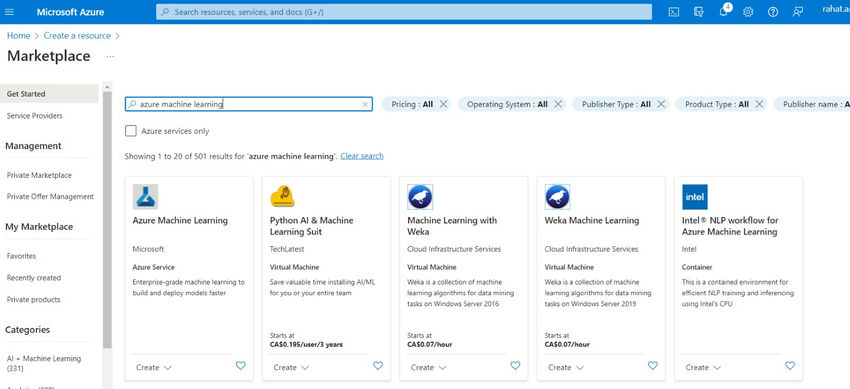This screenshot has width=850, height=389.
Task: Click the Intel logo on NLP workflow card
Action: coord(694,197)
